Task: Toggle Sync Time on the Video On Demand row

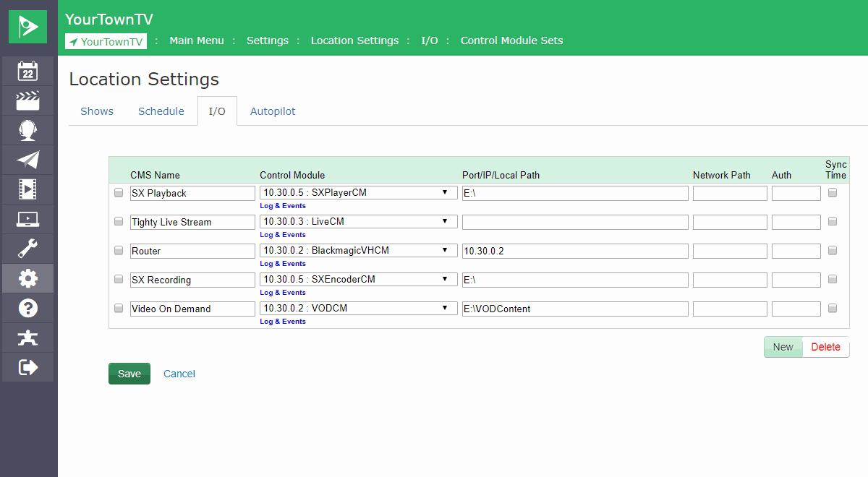Action: click(x=833, y=308)
